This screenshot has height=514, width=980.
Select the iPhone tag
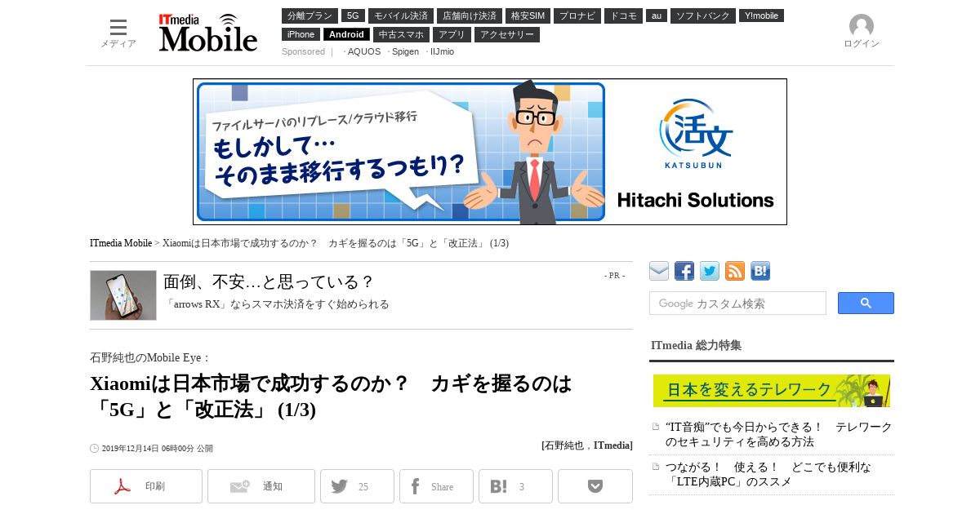[301, 34]
